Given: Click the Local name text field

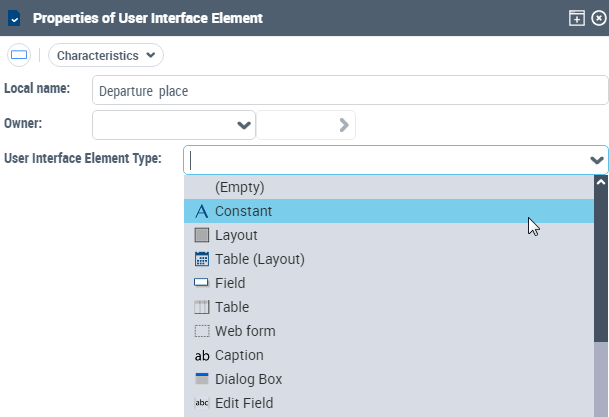Looking at the screenshot, I should click(x=350, y=90).
